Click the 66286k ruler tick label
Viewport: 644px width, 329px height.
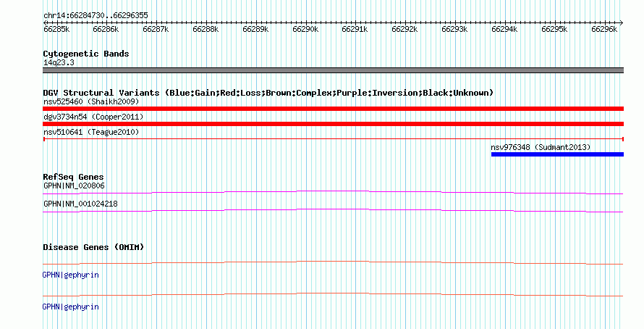[106, 29]
